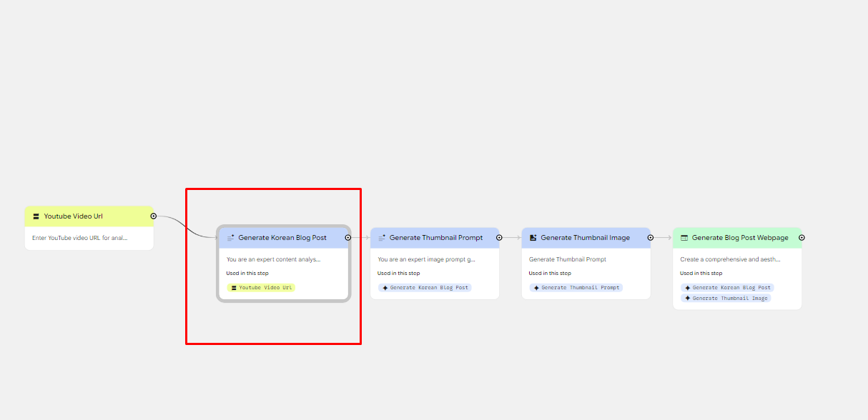The width and height of the screenshot is (868, 420).
Task: Click the Generate Thumbnail Image chip in Webpage node
Action: coord(726,298)
